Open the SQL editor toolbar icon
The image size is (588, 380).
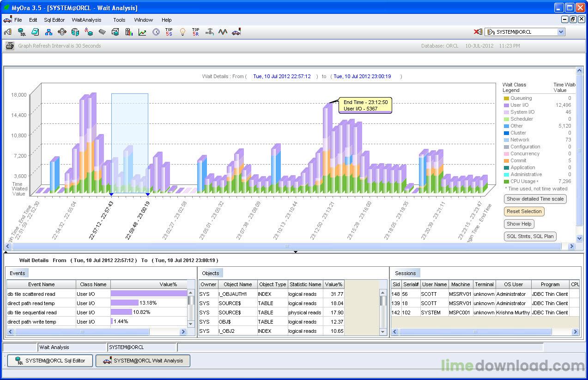(22, 32)
